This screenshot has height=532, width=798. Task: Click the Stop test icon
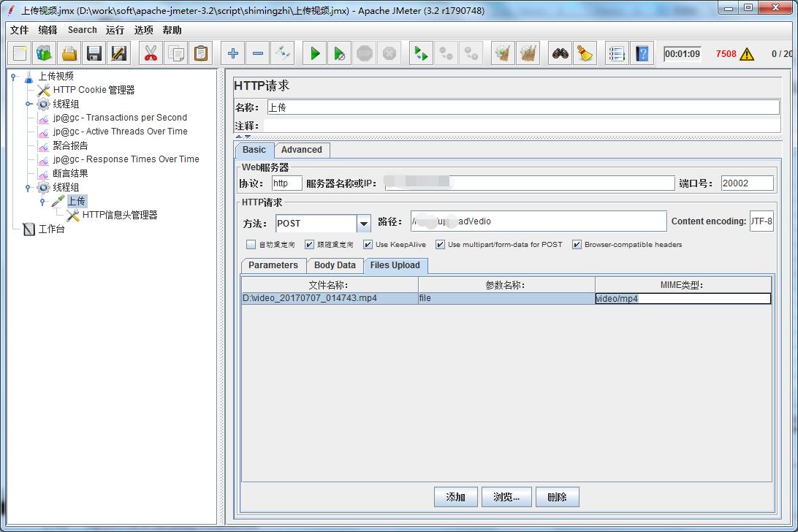pos(365,53)
